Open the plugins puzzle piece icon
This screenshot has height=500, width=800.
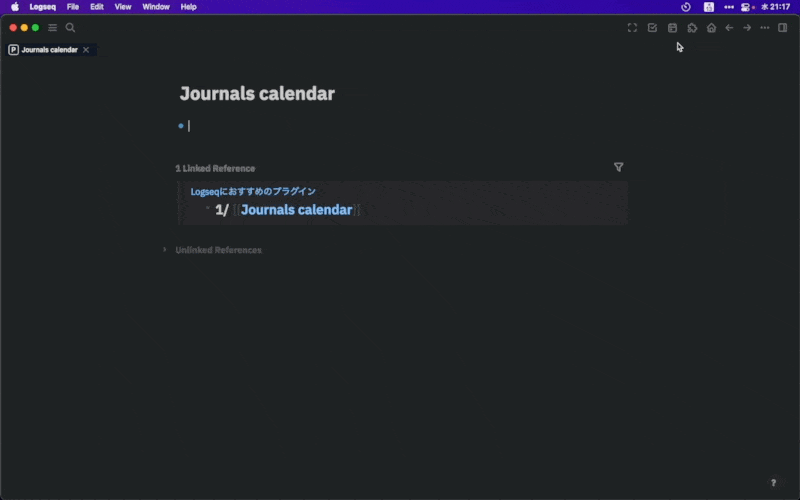(x=692, y=28)
